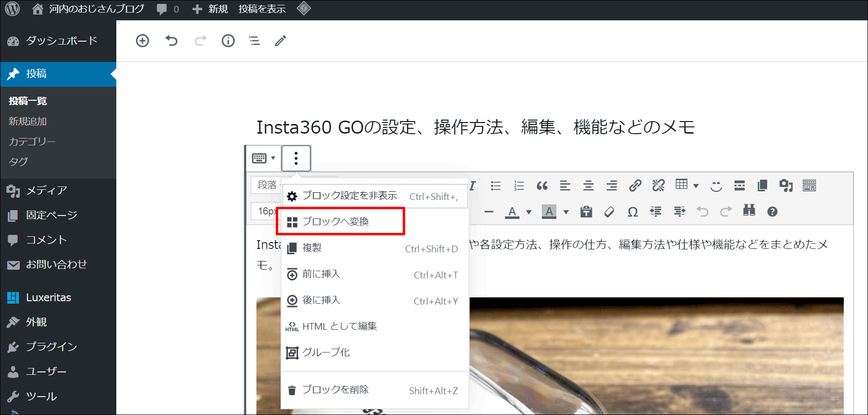868x415 pixels.
Task: Select 投稿 in the sidebar
Action: (58, 74)
